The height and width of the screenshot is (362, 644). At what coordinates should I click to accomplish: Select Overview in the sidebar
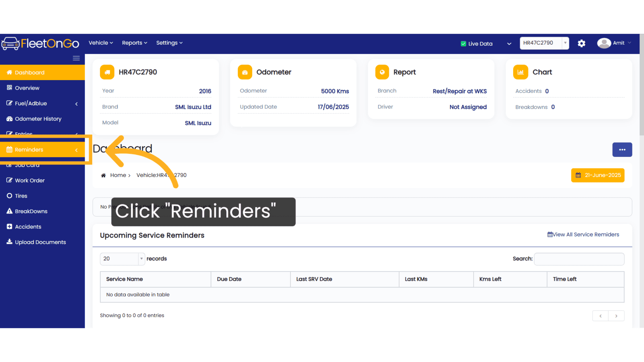pos(42,88)
